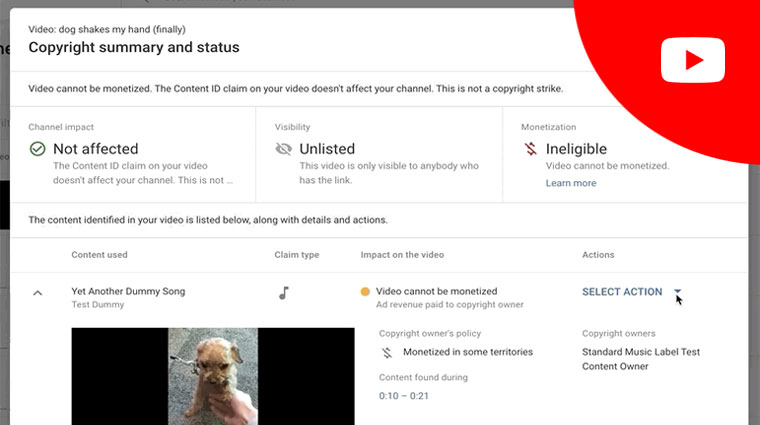Click the Learn more link under Ineligible
This screenshot has width=760, height=425.
pos(570,183)
